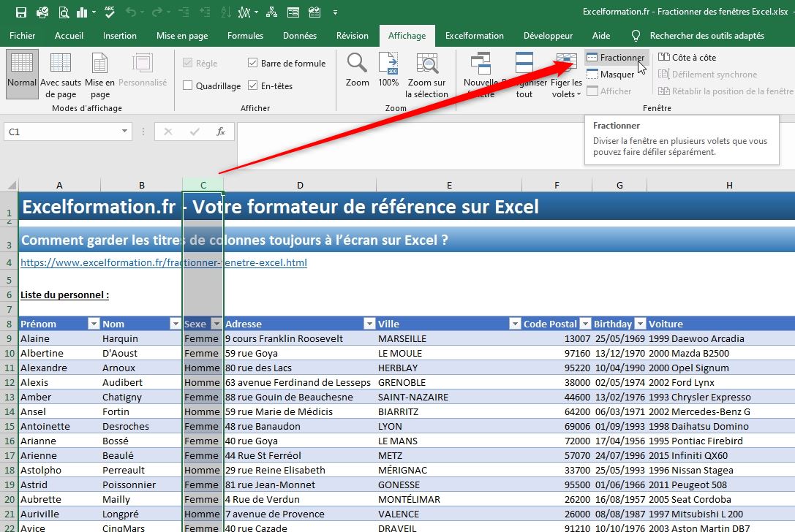
Task: Select Mise en page view mode
Action: (99, 73)
